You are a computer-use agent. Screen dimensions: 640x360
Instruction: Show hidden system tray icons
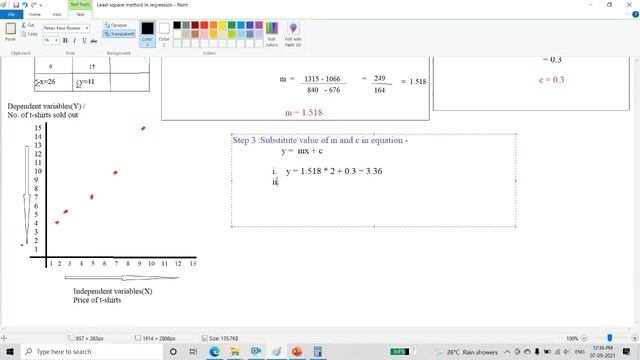507,351
